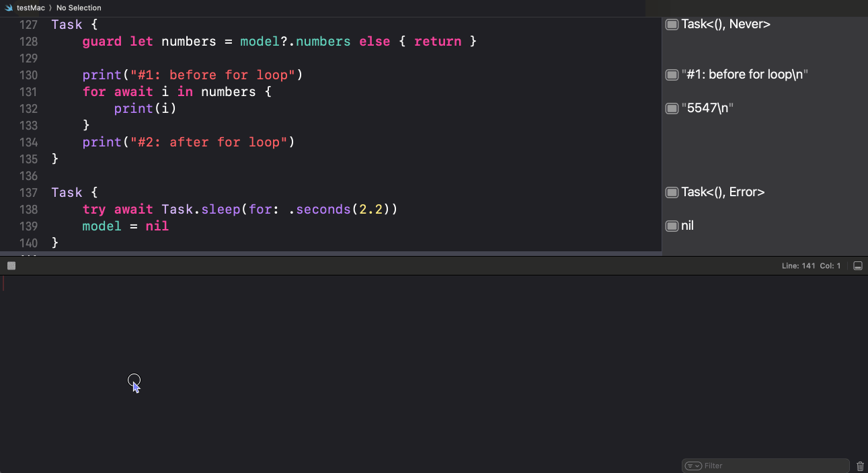
Task: Click into the console Filter field
Action: (x=766, y=466)
